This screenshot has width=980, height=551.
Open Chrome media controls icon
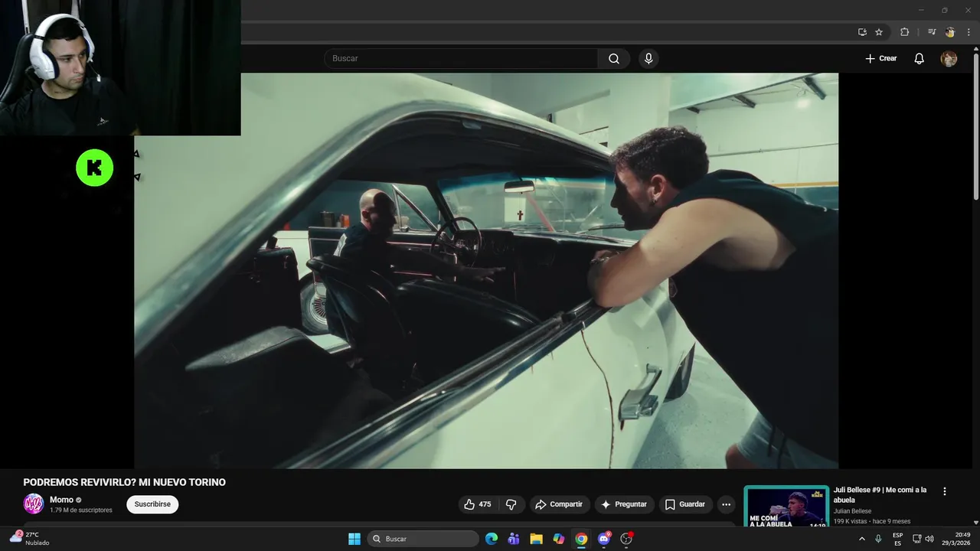(932, 32)
